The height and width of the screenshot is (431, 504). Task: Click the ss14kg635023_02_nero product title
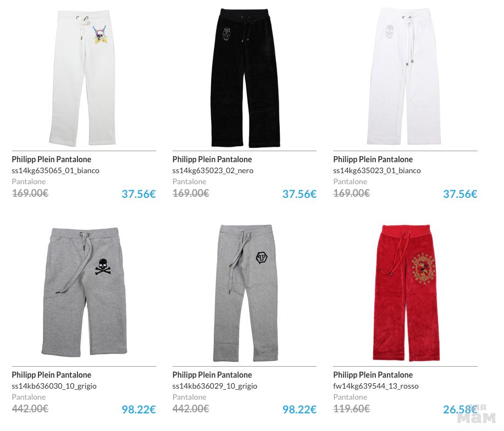click(212, 159)
